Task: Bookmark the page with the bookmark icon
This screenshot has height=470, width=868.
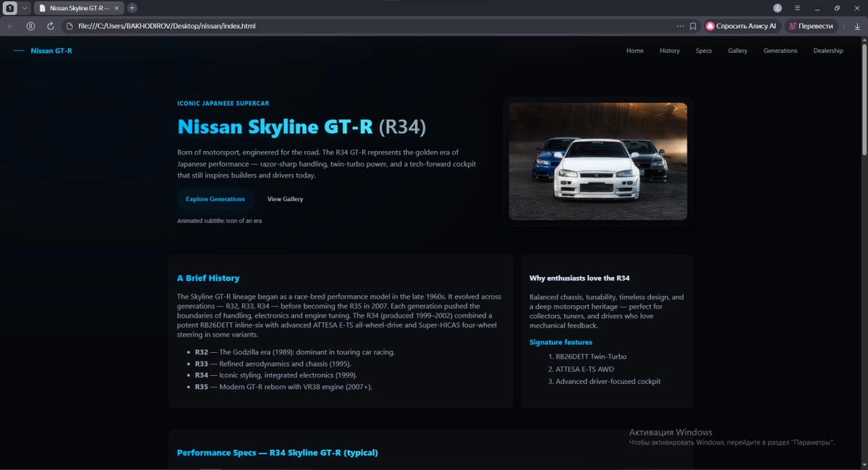Action: coord(693,26)
